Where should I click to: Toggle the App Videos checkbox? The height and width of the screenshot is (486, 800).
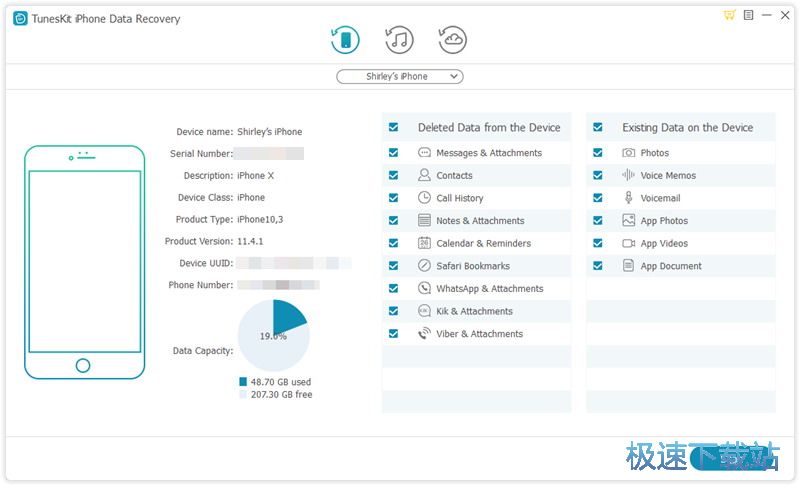click(598, 243)
